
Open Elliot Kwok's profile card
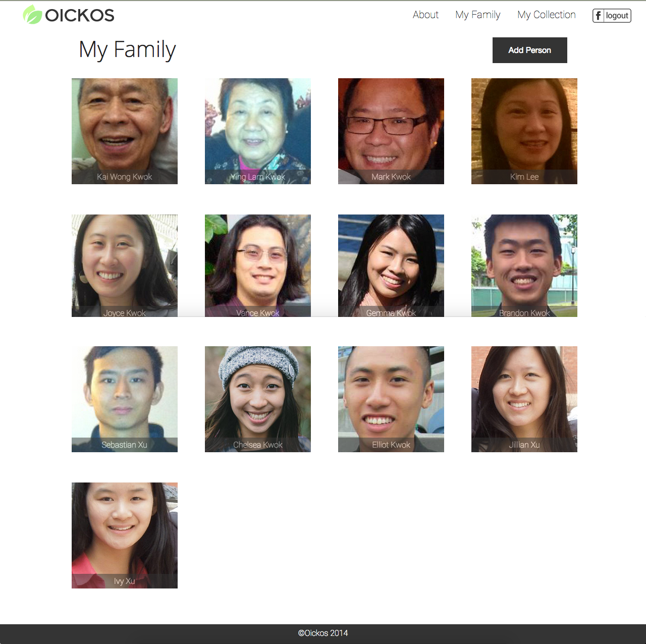[391, 399]
